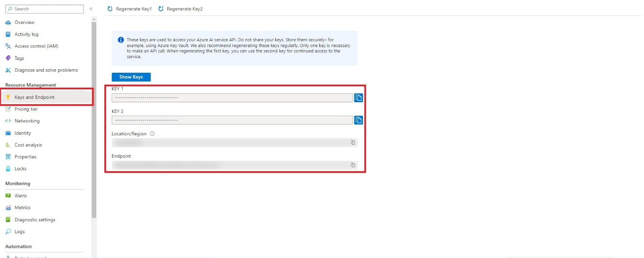Copy the Endpoint value
Viewport: 644px width, 258px height.
[353, 165]
